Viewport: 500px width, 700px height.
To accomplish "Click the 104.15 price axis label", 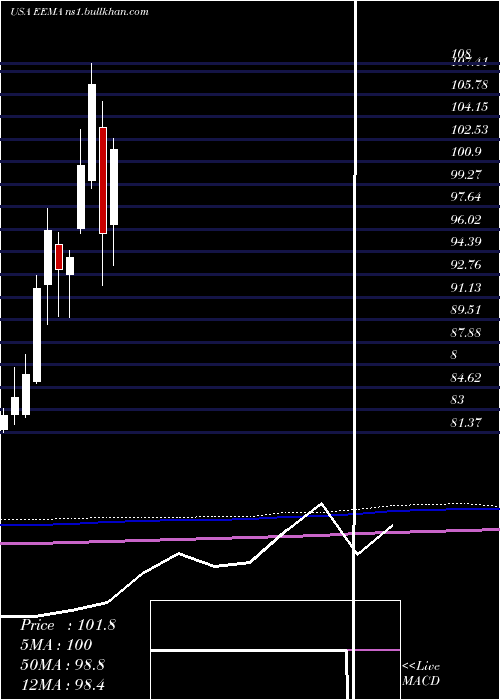I will click(x=469, y=107).
